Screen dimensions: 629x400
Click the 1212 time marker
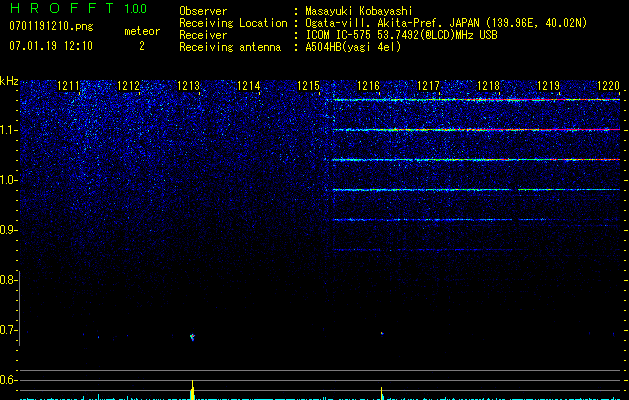pos(128,86)
